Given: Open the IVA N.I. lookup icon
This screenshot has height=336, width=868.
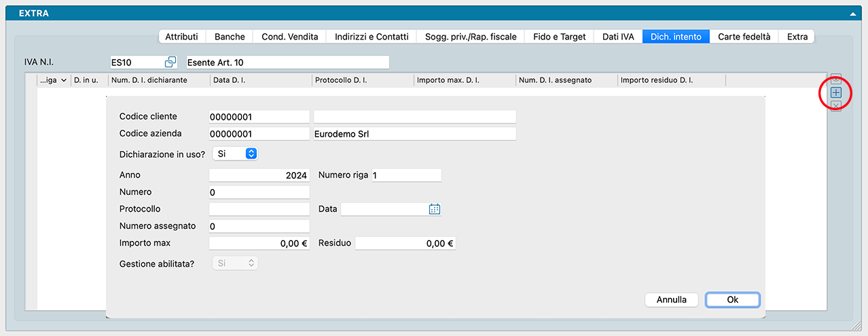Looking at the screenshot, I should 170,63.
